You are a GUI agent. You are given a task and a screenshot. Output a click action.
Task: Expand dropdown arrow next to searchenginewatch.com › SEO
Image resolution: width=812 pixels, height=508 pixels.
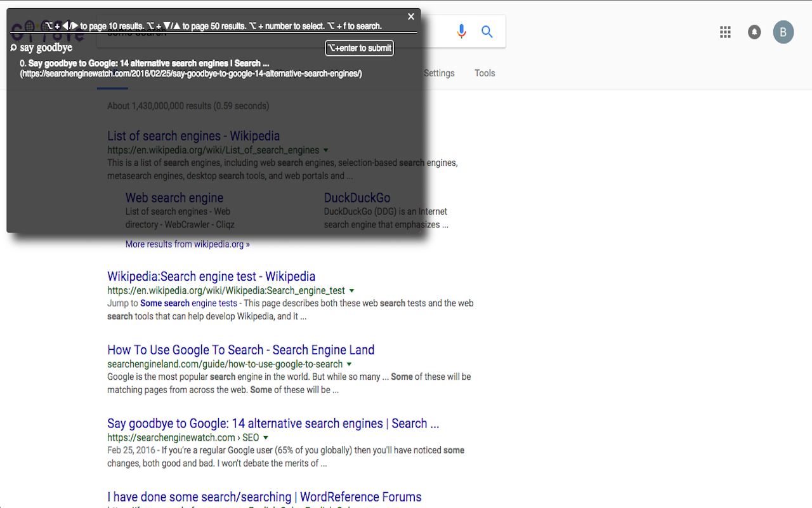pos(266,438)
